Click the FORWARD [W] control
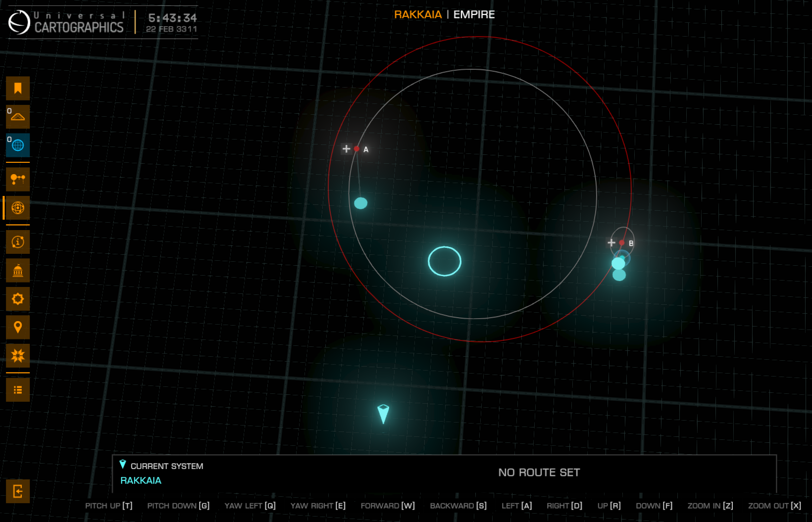The width and height of the screenshot is (812, 522). pyautogui.click(x=388, y=506)
